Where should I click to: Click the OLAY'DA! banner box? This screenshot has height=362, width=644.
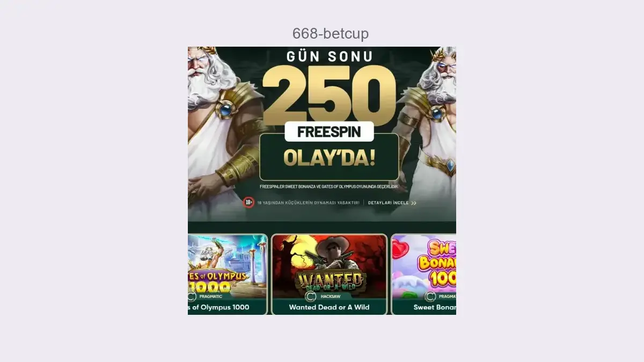click(329, 157)
